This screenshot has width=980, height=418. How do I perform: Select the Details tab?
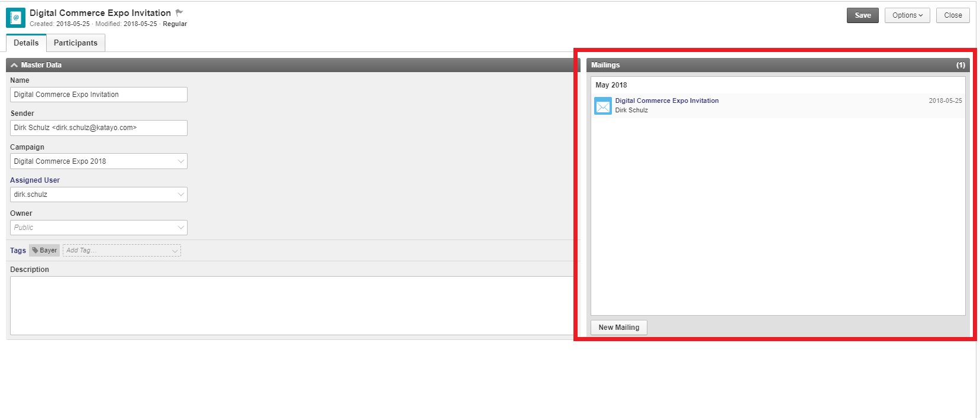pos(26,43)
